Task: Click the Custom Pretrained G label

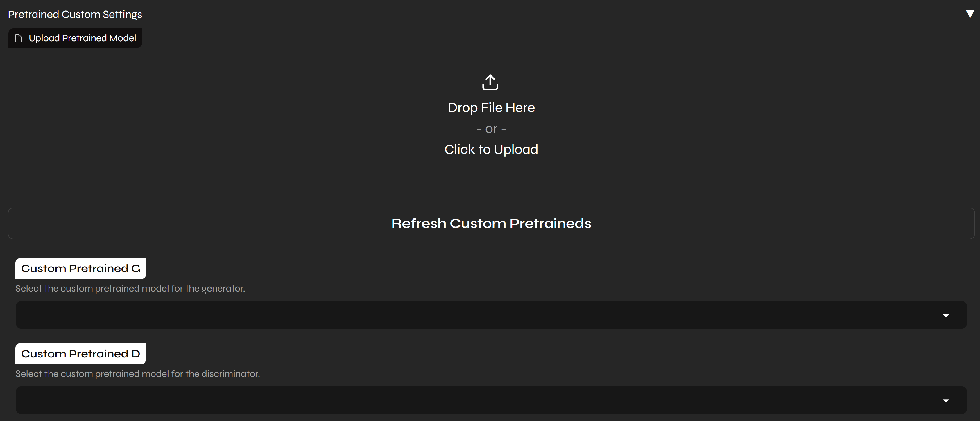Action: [81, 269]
